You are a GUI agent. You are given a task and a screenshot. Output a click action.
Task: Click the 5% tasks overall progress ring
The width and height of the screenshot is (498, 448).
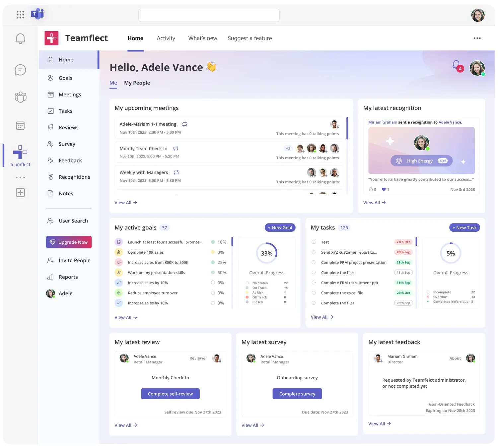coord(451,253)
